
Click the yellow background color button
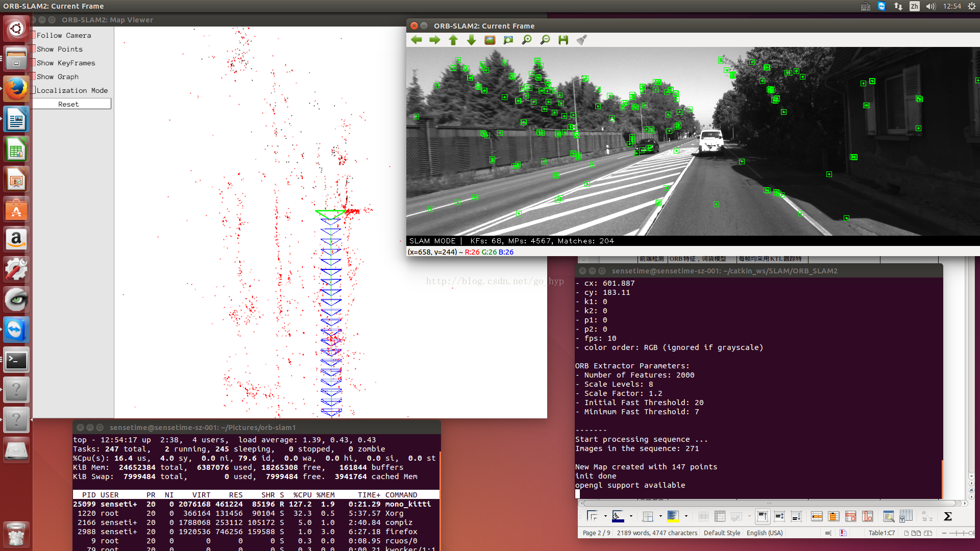click(673, 516)
